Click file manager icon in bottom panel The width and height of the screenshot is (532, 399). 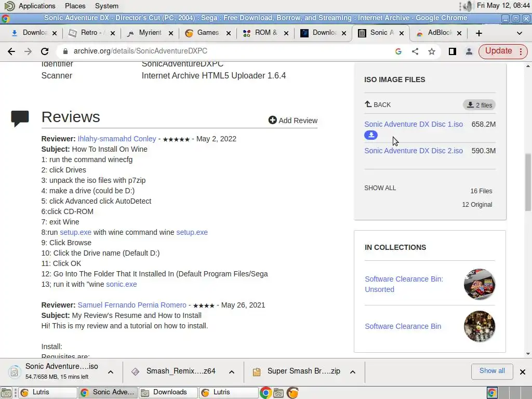(x=278, y=393)
